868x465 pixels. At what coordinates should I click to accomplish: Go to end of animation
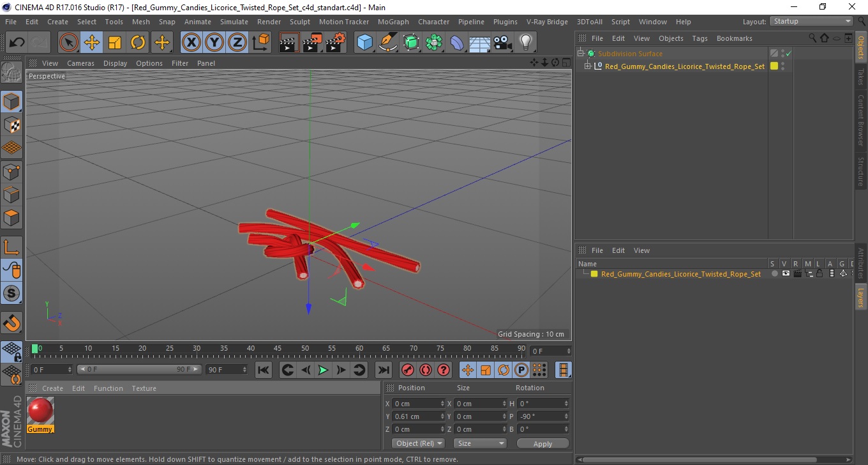(x=384, y=370)
